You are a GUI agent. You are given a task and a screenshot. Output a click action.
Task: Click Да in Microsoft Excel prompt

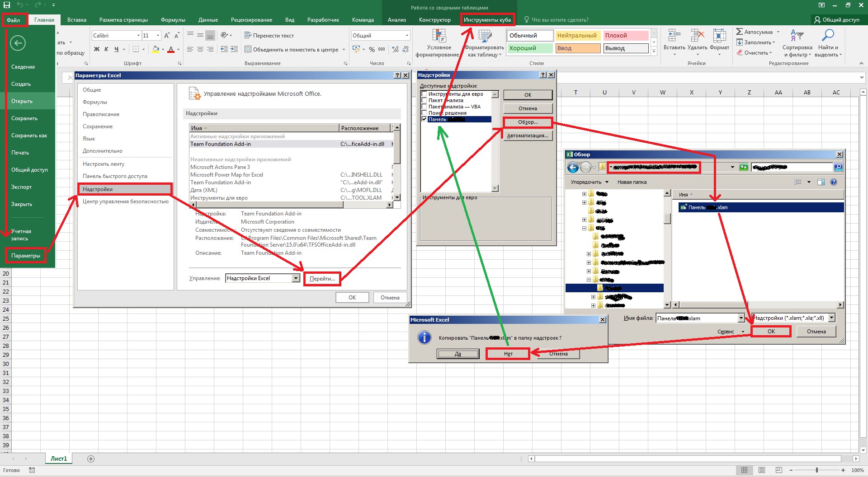pyautogui.click(x=458, y=354)
